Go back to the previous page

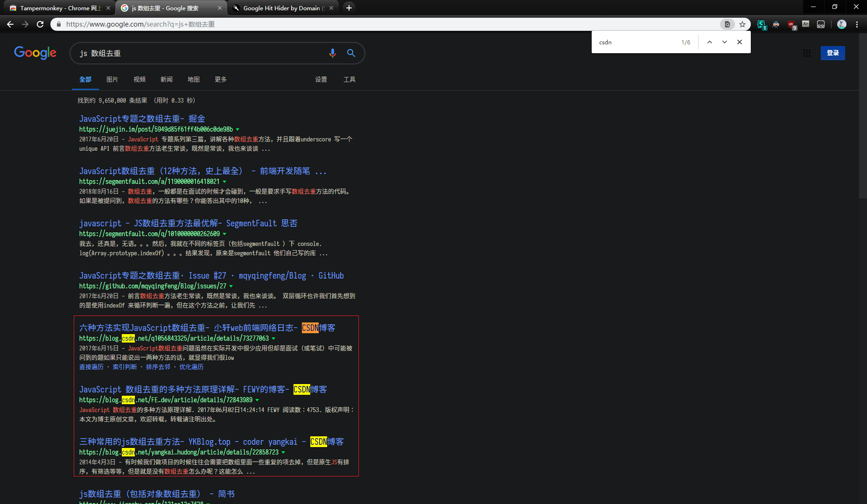pyautogui.click(x=10, y=24)
